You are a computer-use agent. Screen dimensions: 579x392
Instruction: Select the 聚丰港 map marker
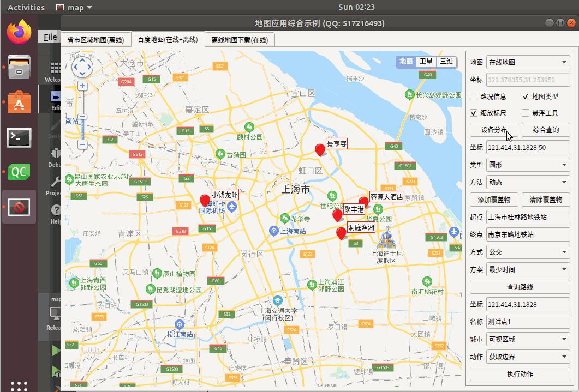pyautogui.click(x=337, y=214)
